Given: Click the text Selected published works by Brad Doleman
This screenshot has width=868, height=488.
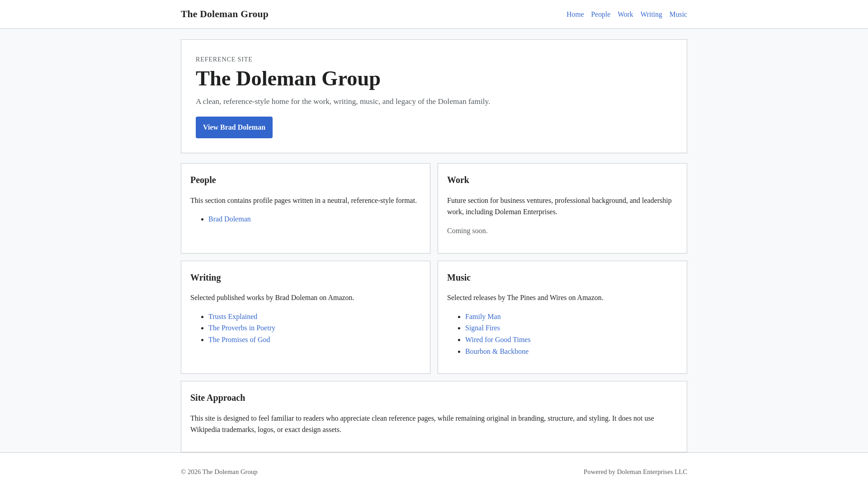Looking at the screenshot, I should (272, 298).
